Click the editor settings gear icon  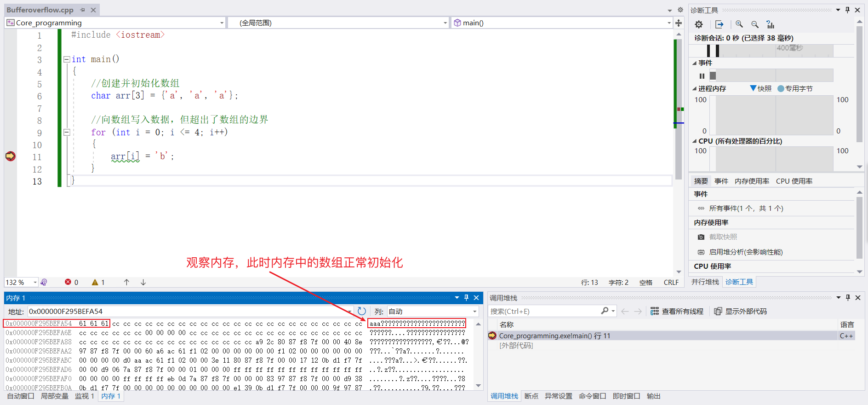[680, 10]
